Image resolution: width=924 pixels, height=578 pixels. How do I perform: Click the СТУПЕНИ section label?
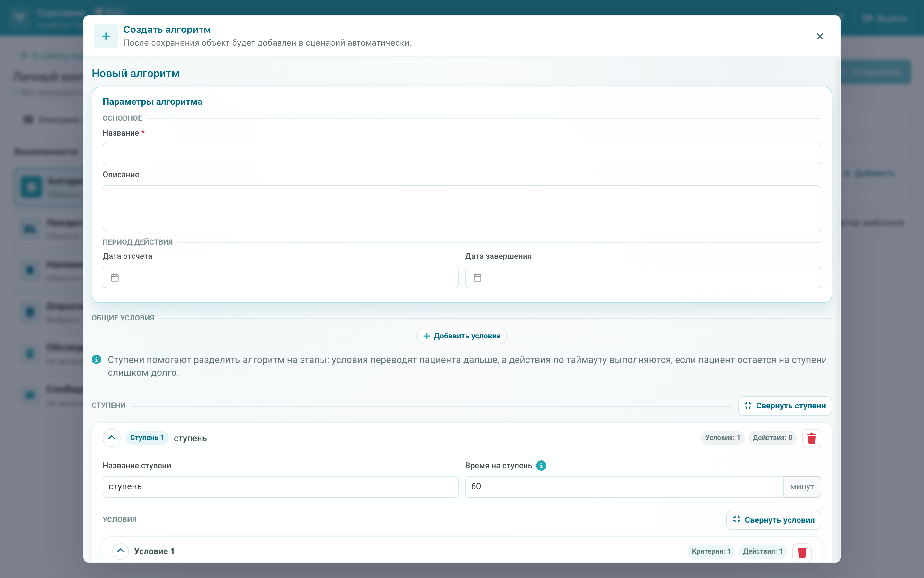tap(108, 406)
